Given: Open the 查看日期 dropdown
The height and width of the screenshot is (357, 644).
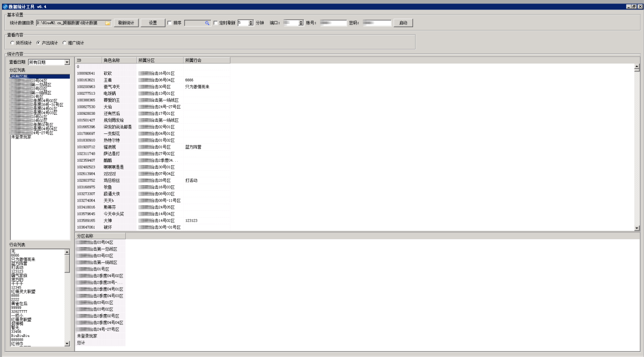Looking at the screenshot, I should (67, 62).
